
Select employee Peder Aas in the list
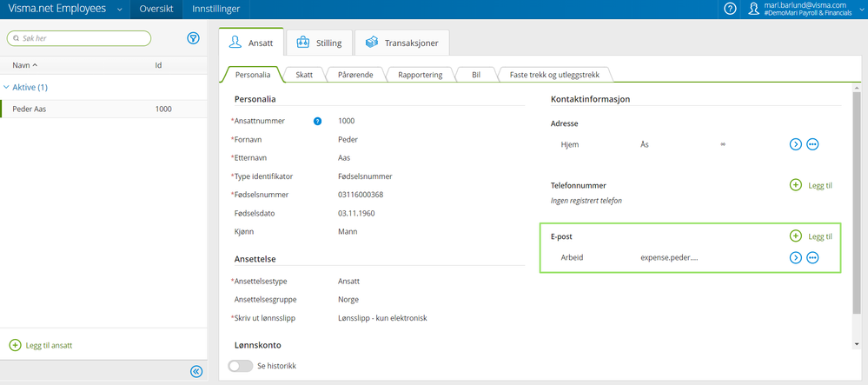pyautogui.click(x=103, y=110)
